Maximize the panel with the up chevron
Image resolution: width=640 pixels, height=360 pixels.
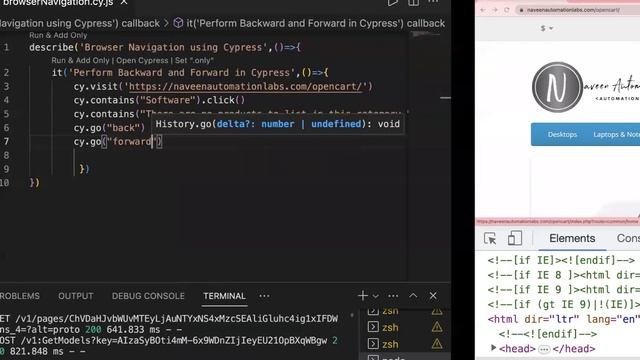pyautogui.click(x=413, y=296)
